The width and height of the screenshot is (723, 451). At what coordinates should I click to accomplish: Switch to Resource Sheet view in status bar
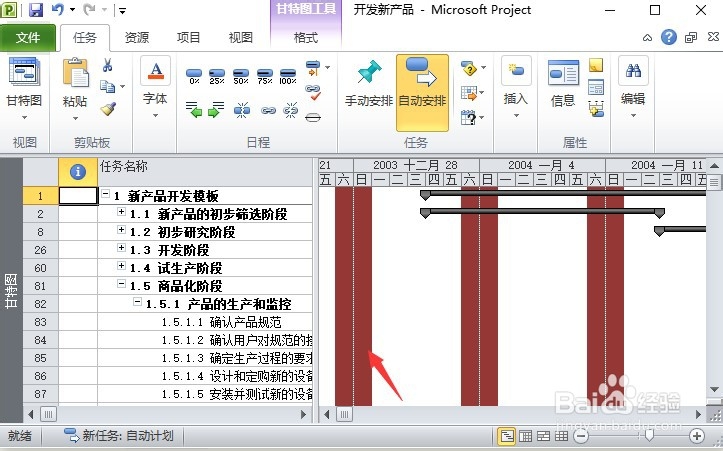[x=561, y=436]
